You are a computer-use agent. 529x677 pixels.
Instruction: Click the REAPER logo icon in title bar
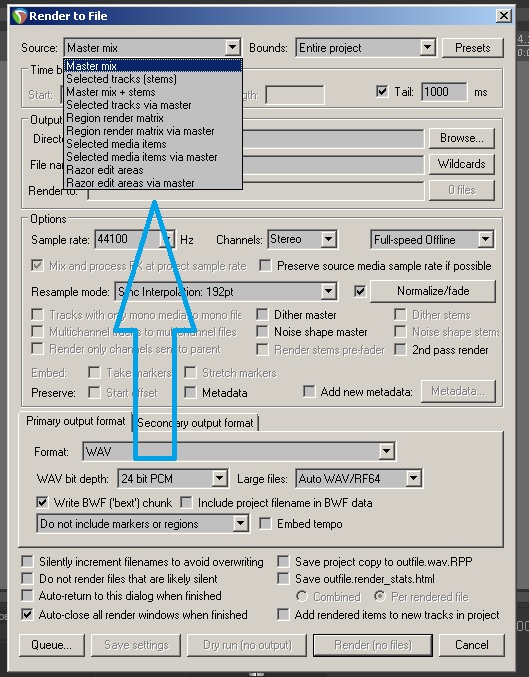[19, 16]
